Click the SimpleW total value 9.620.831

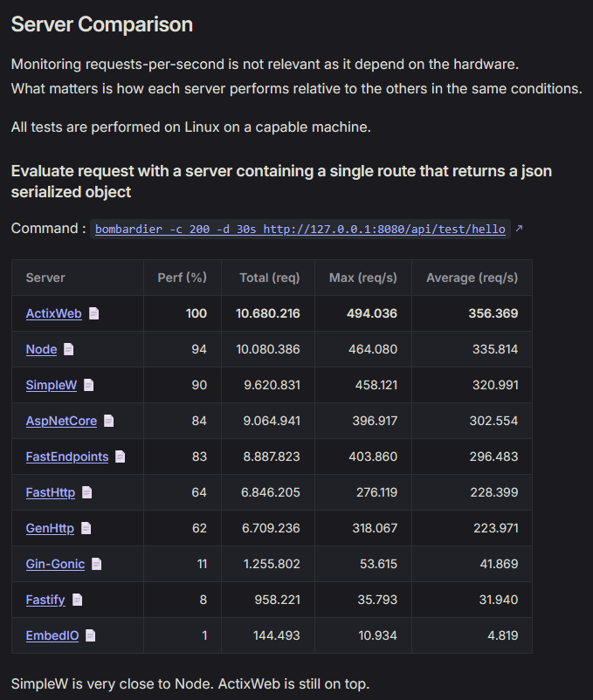coord(272,385)
